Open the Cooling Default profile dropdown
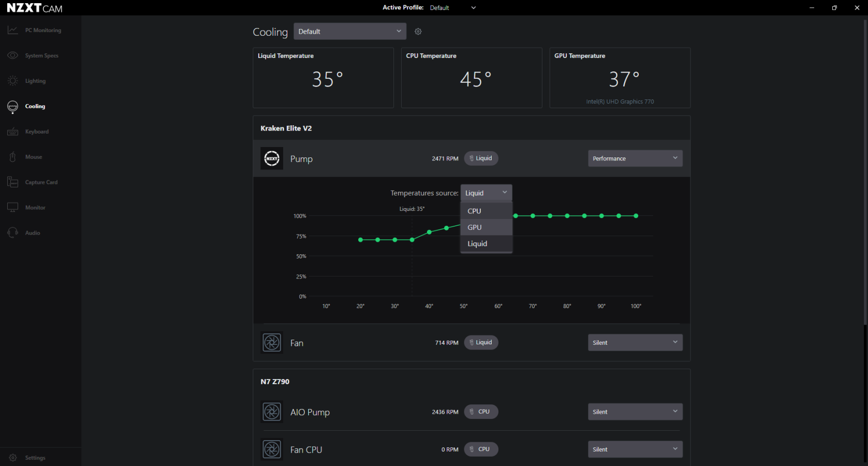 tap(349, 32)
